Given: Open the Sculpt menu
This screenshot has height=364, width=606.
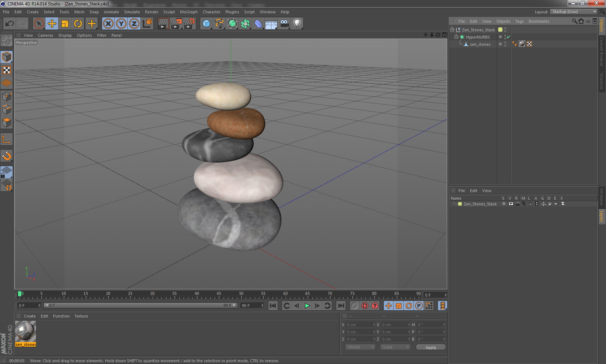Looking at the screenshot, I should tap(169, 12).
